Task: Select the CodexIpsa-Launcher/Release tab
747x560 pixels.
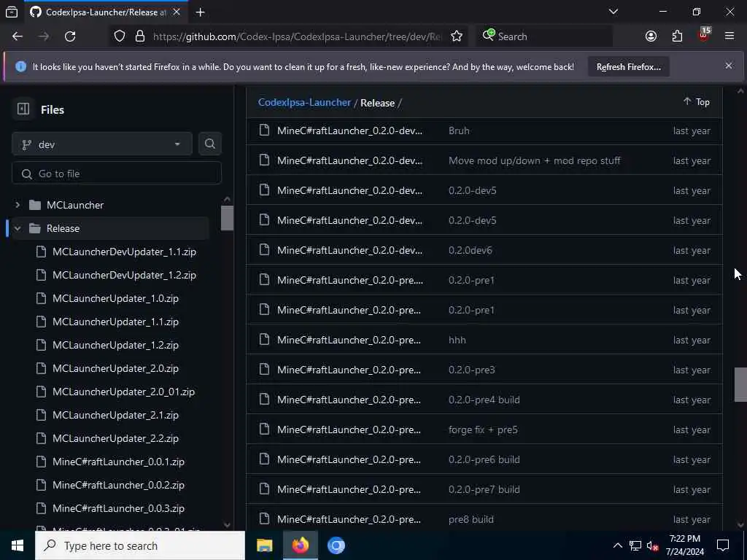Action: [106, 12]
